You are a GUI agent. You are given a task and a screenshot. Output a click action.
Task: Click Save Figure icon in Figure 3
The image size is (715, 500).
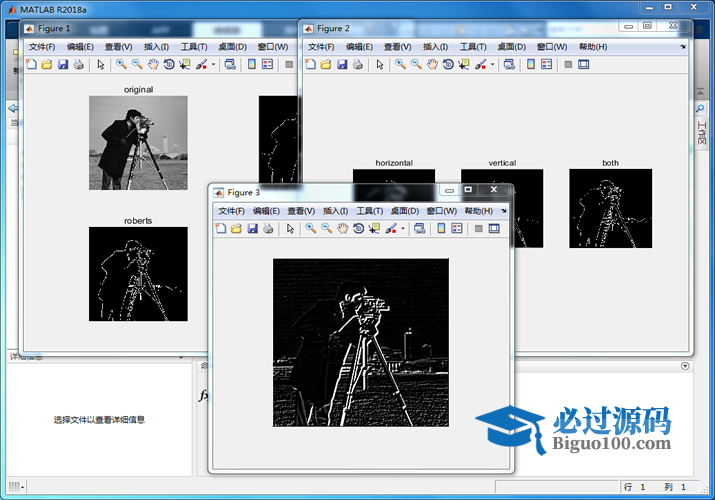(x=253, y=229)
